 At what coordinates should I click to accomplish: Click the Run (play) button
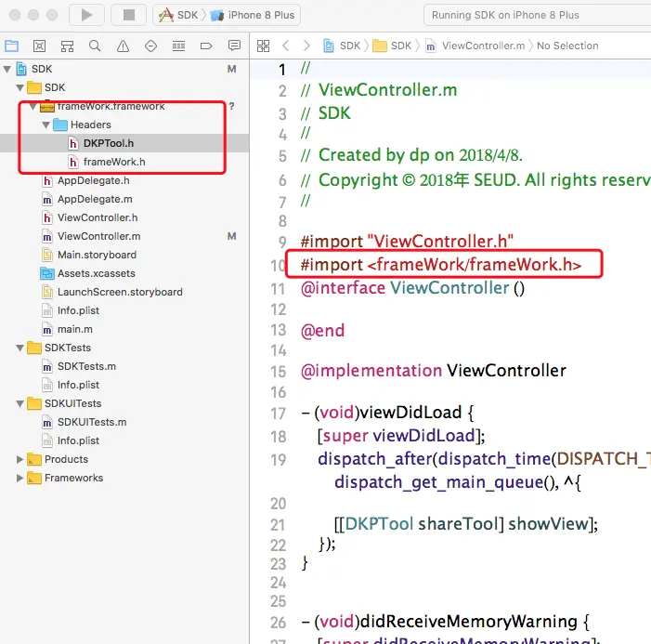pyautogui.click(x=86, y=15)
